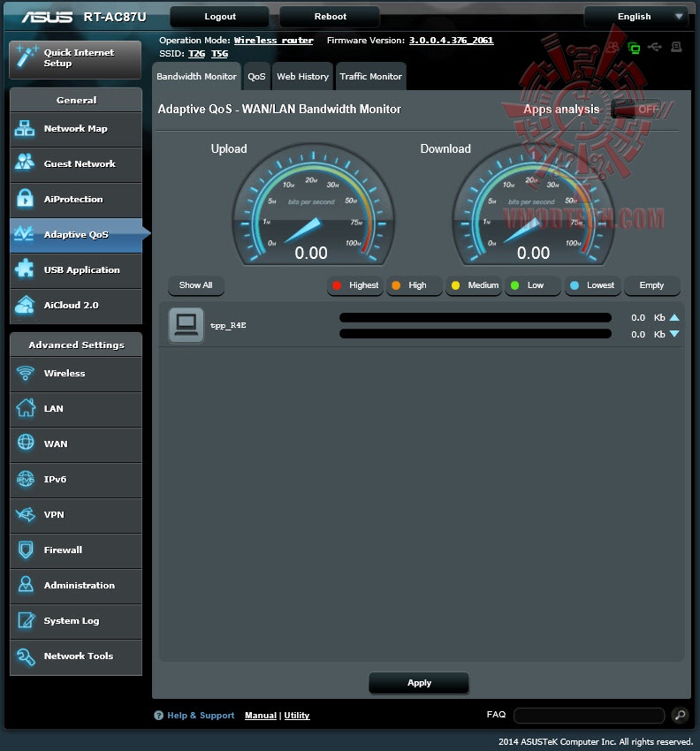This screenshot has height=751, width=700.
Task: Click the Guest Network people icon
Action: click(25, 162)
